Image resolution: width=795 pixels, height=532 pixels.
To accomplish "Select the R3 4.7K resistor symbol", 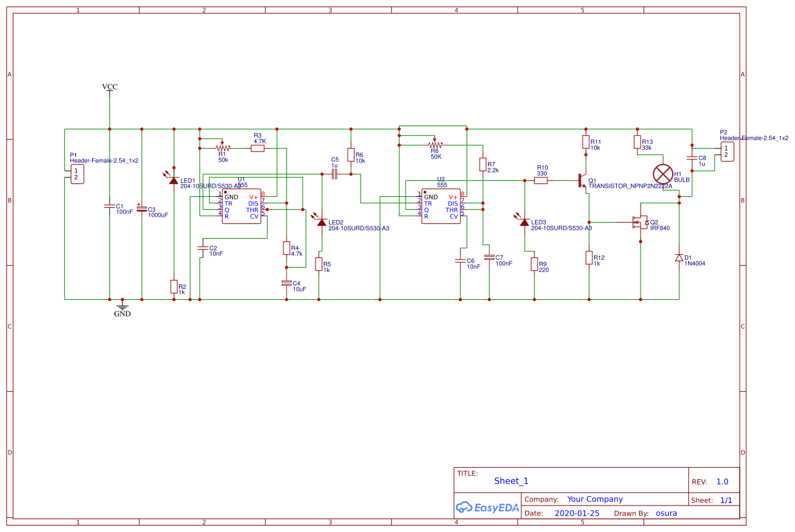I will [x=257, y=148].
